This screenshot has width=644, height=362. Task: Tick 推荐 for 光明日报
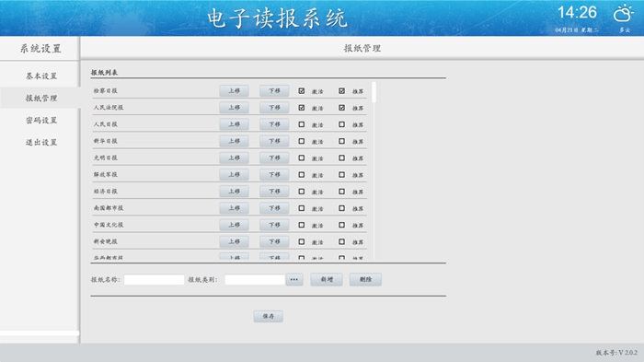pyautogui.click(x=341, y=158)
